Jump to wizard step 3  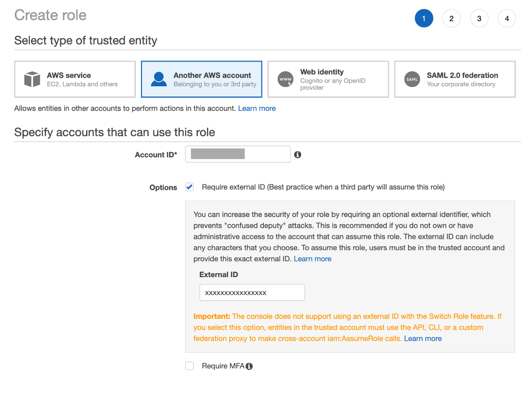[479, 18]
